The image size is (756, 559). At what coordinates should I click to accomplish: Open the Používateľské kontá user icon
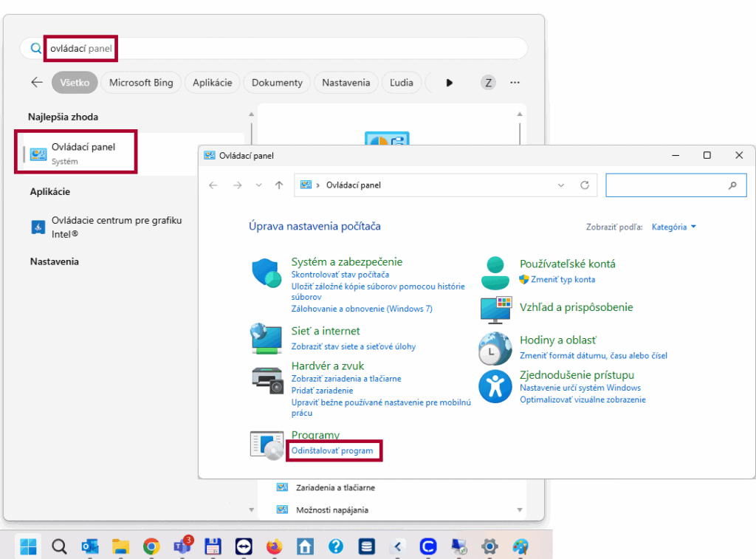495,272
